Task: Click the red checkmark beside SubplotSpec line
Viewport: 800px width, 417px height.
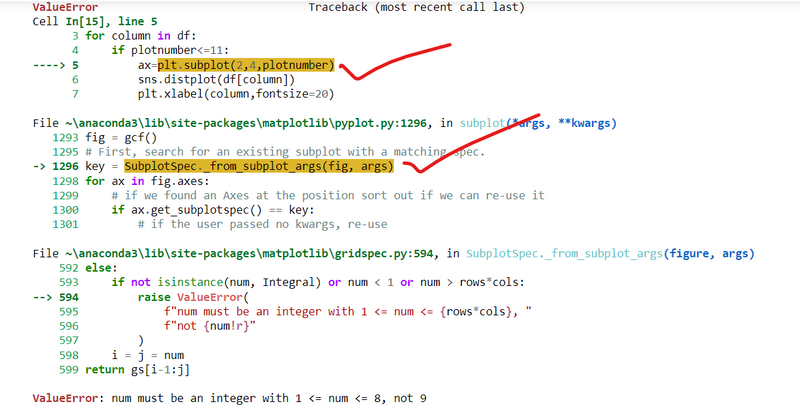Action: (x=470, y=150)
